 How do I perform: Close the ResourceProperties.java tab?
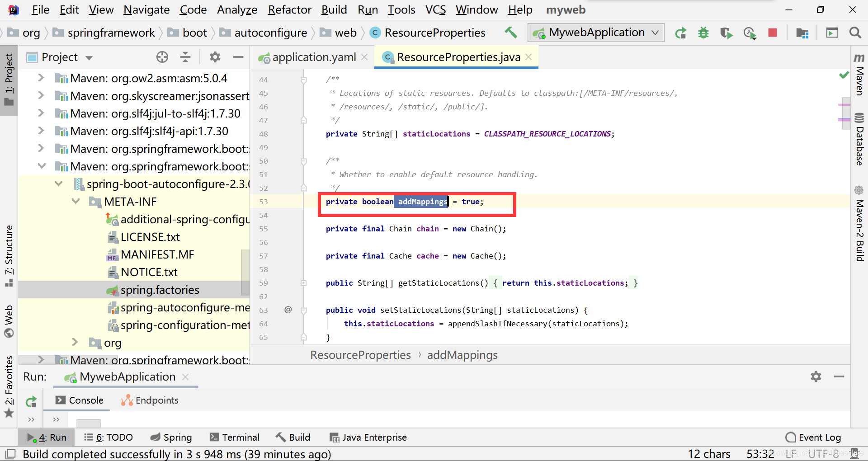click(x=528, y=57)
